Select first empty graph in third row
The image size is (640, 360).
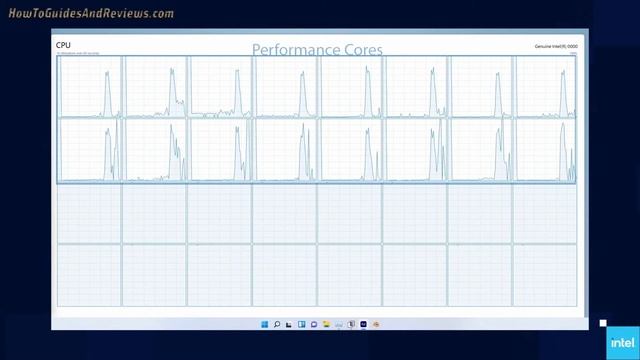click(89, 214)
